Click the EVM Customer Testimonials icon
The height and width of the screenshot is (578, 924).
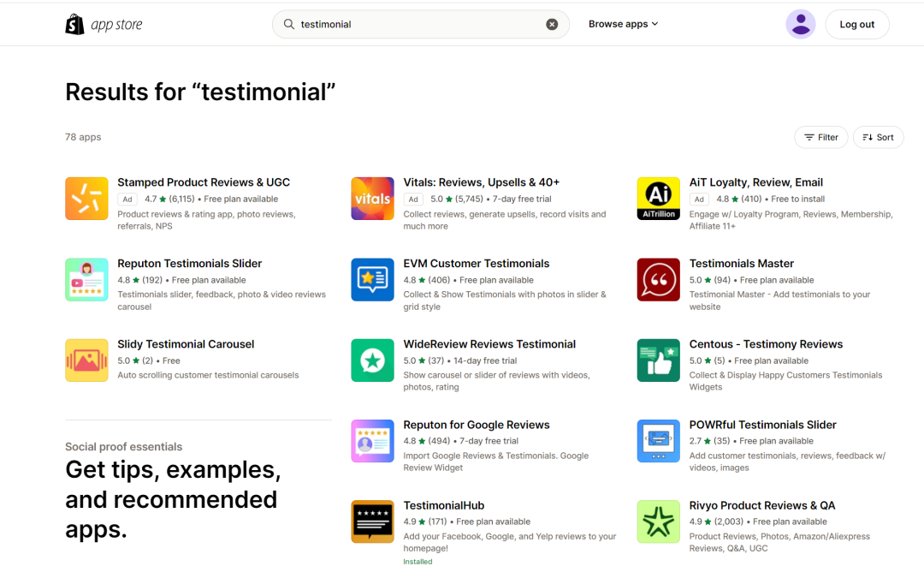tap(372, 279)
